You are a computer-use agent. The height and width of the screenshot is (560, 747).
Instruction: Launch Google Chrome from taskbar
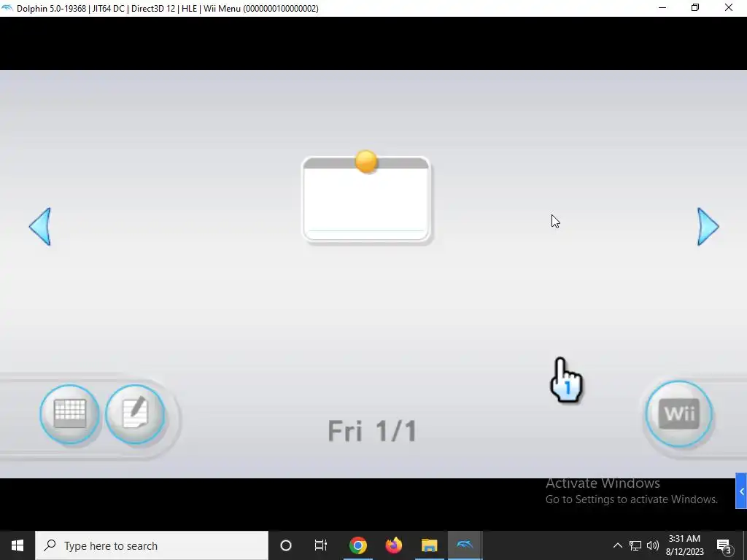[x=357, y=545]
